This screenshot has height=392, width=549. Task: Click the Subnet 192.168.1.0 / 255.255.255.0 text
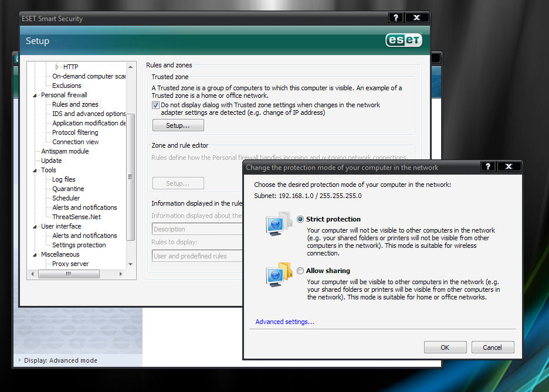coord(308,196)
